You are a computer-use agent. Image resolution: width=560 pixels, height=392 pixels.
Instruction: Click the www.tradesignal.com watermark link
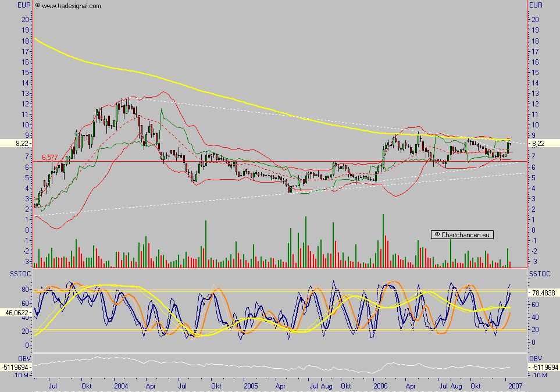[71, 6]
